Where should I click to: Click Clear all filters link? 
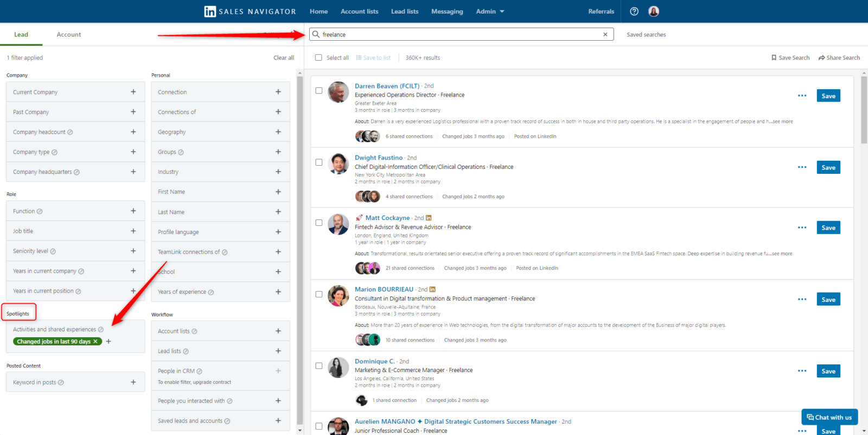[284, 58]
